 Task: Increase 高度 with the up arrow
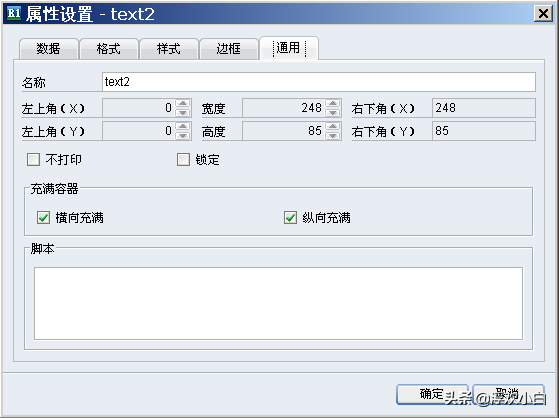click(x=333, y=127)
